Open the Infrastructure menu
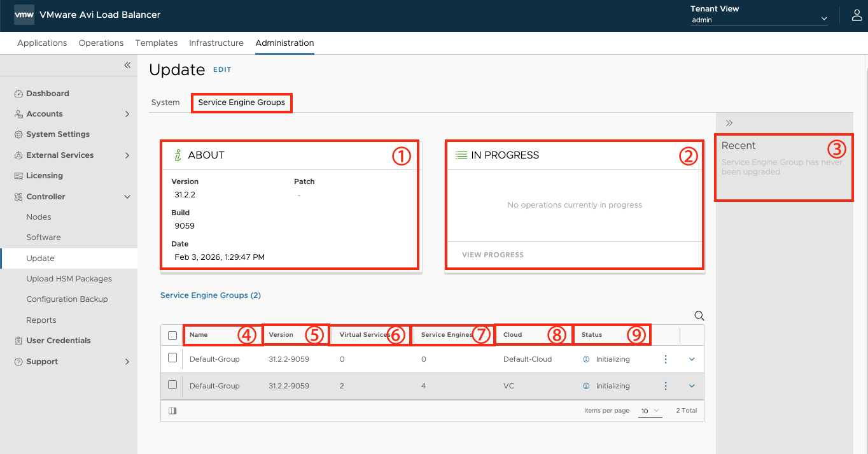The height and width of the screenshot is (454, 868). point(216,43)
